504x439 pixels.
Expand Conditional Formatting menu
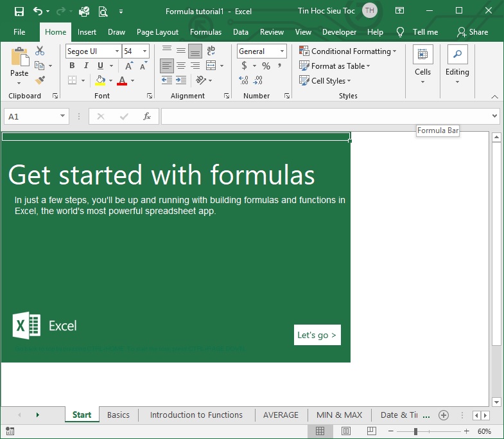pos(347,51)
